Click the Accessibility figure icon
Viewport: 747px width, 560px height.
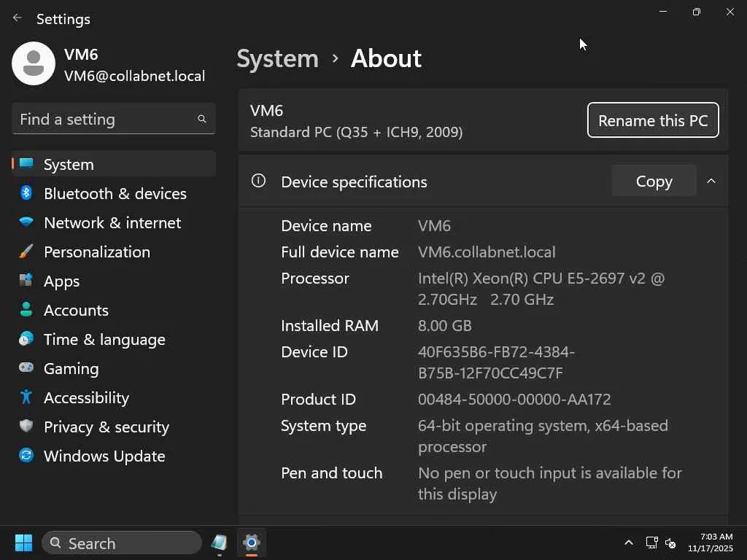[26, 397]
